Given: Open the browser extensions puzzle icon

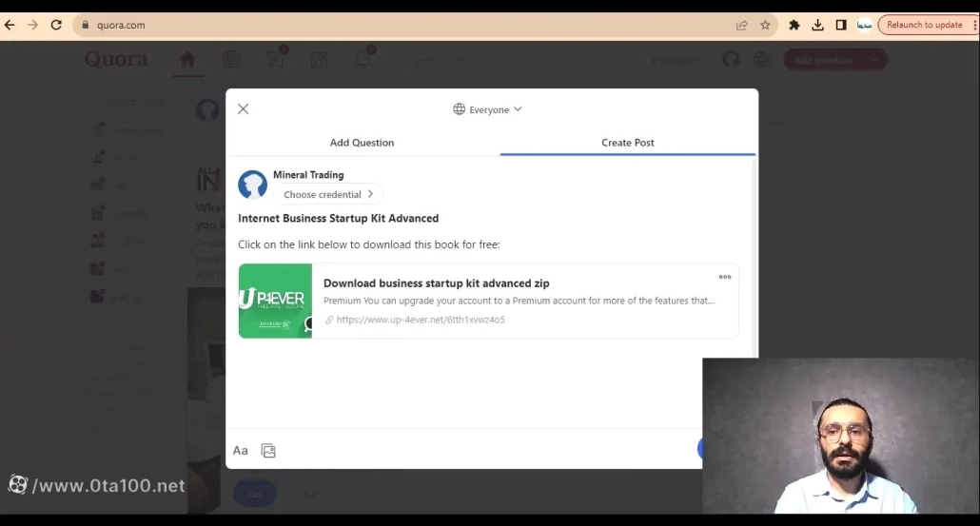Looking at the screenshot, I should click(794, 26).
